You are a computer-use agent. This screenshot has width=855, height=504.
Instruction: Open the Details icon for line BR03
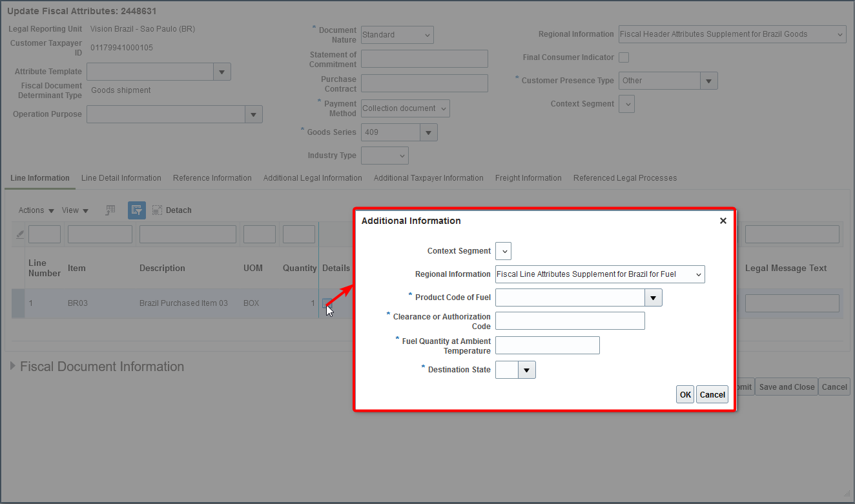pyautogui.click(x=327, y=303)
